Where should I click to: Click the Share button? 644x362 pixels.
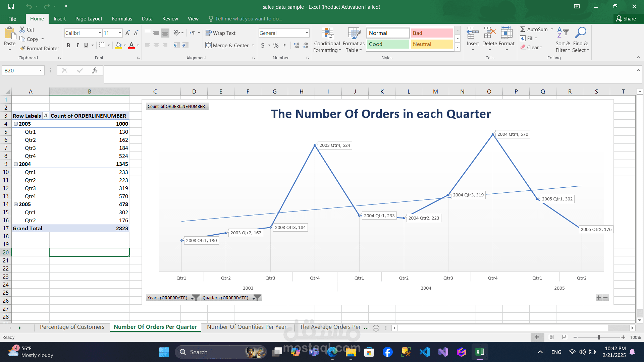click(x=626, y=19)
